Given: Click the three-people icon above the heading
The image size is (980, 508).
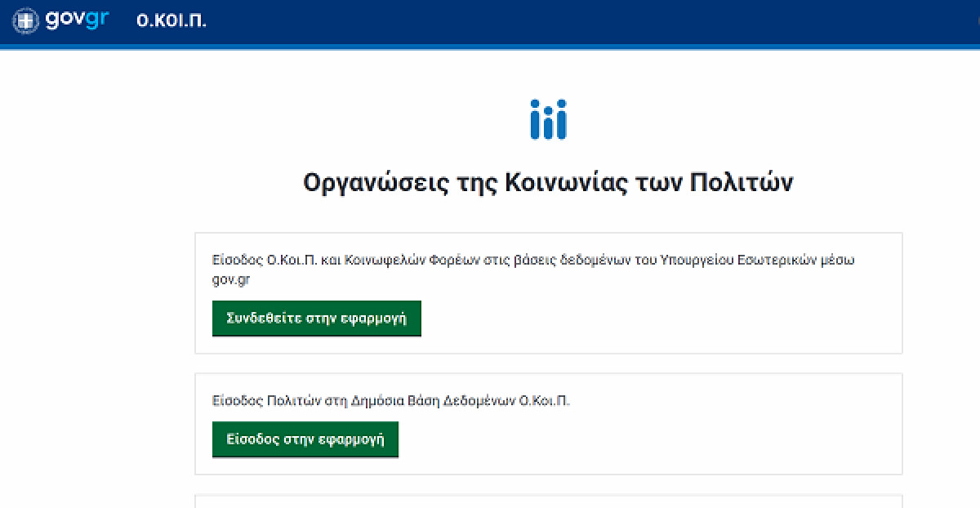Looking at the screenshot, I should [x=548, y=119].
